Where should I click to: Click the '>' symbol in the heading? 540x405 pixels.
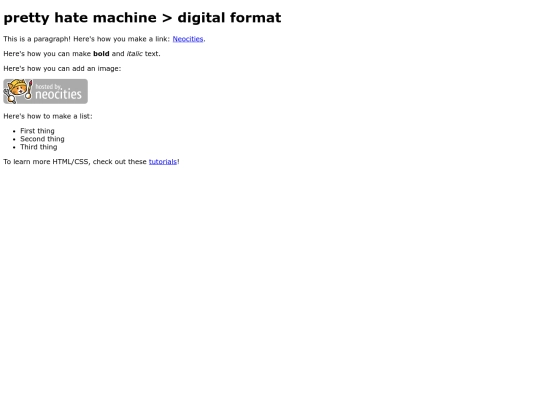167,18
